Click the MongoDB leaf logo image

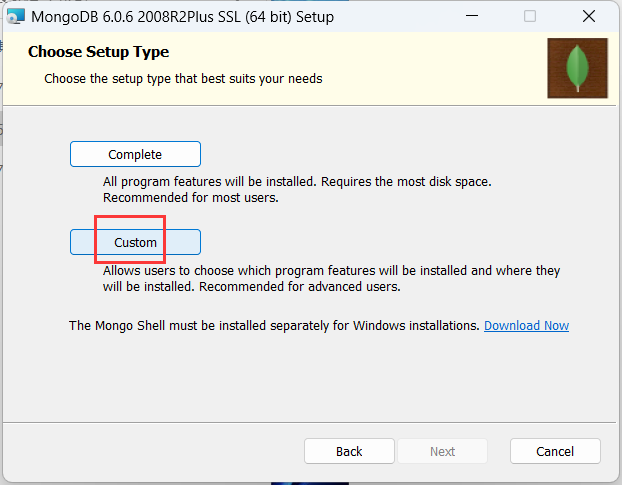pos(578,68)
